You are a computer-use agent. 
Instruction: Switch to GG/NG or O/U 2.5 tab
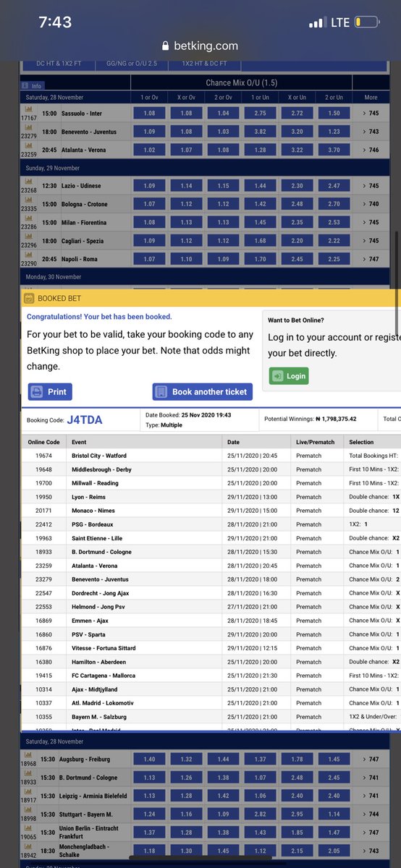(132, 64)
